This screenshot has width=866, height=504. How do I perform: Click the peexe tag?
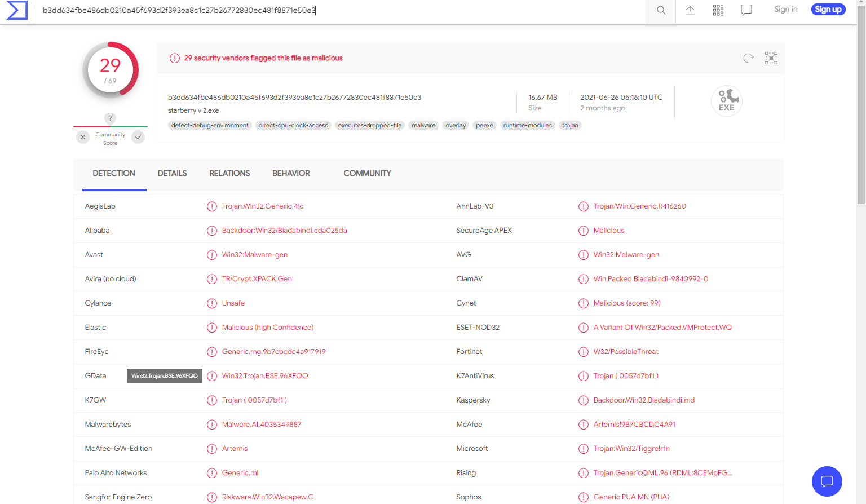tap(484, 126)
